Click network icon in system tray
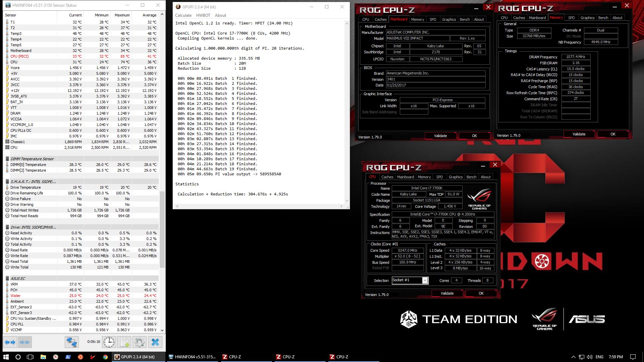The height and width of the screenshot is (362, 644). pos(582,357)
